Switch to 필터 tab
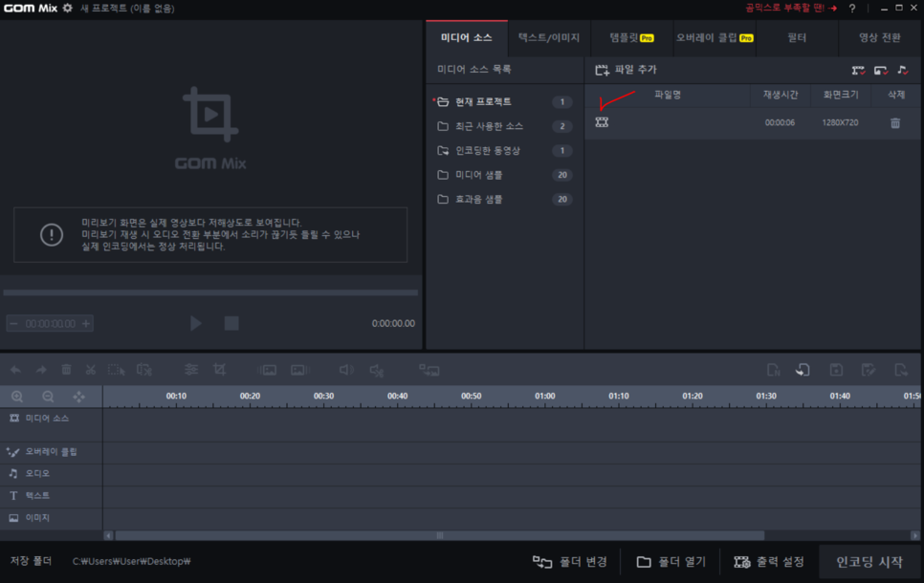Screen dimensions: 924x583 point(797,37)
